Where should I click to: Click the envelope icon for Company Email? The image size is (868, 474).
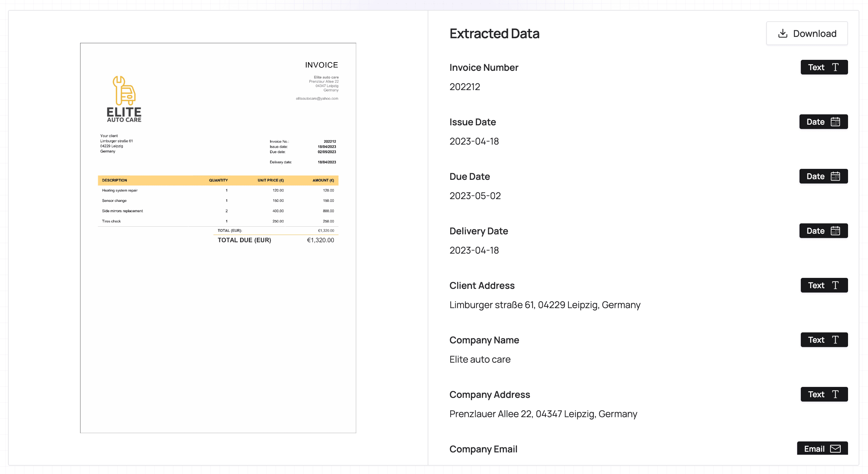point(835,449)
